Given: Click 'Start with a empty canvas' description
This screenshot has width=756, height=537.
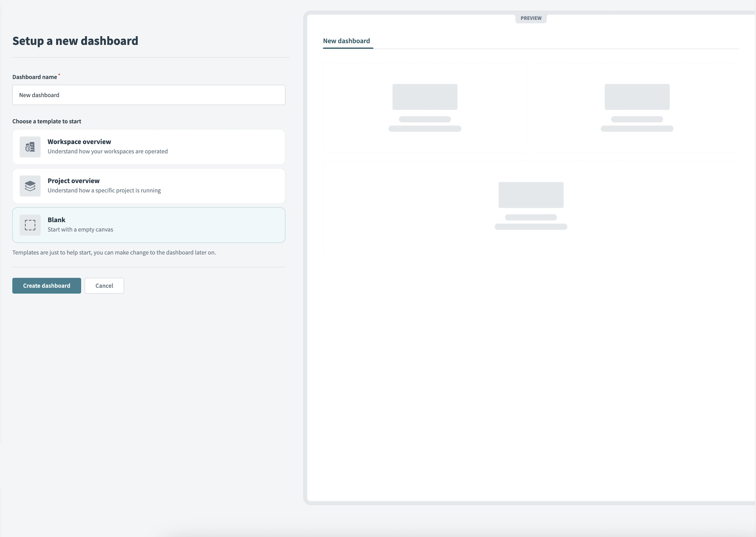Looking at the screenshot, I should [80, 230].
